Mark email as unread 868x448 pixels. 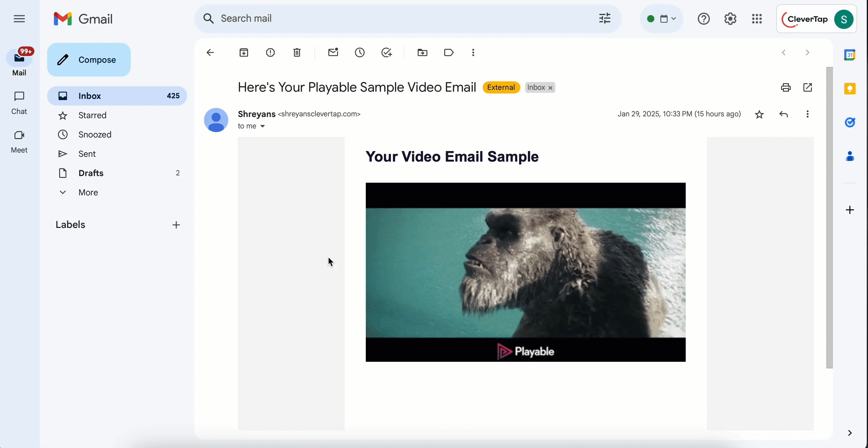click(x=333, y=52)
